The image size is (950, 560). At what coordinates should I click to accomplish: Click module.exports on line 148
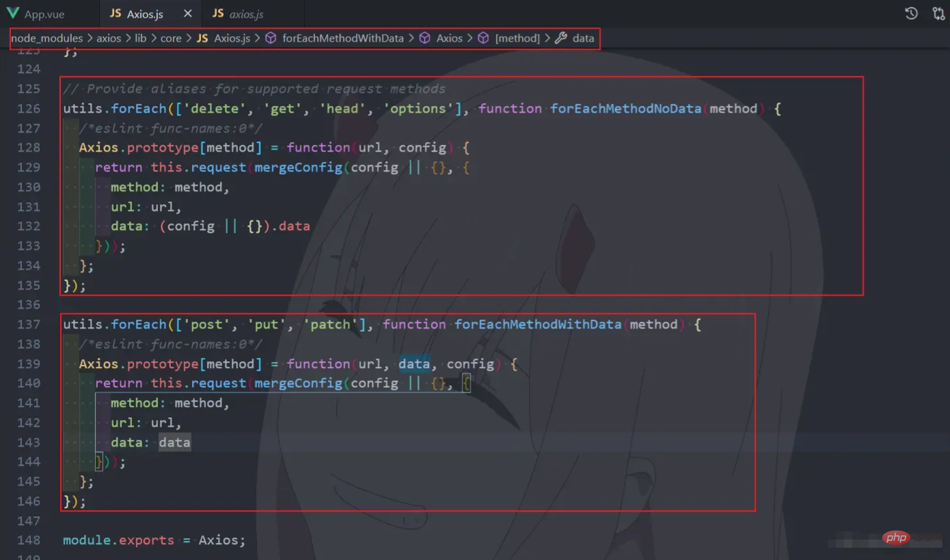point(119,540)
